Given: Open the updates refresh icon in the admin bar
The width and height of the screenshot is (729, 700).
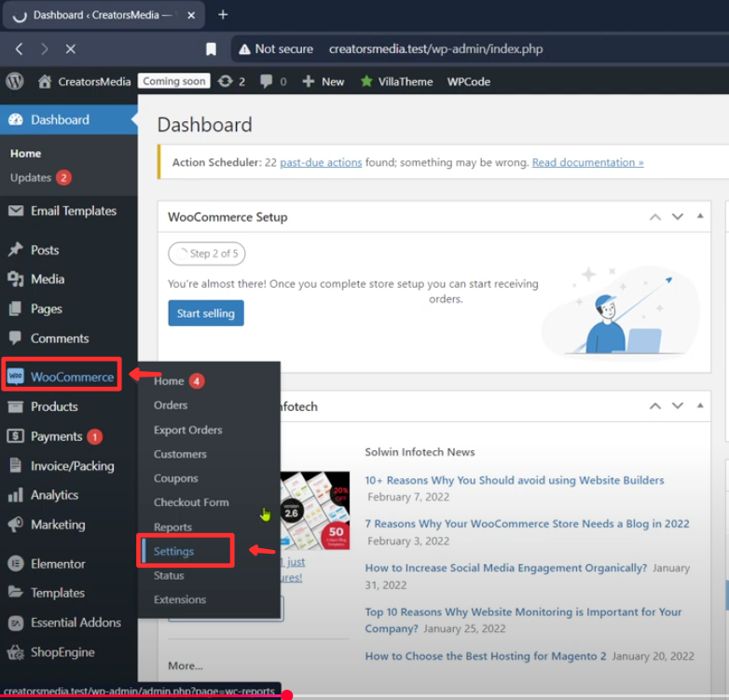Looking at the screenshot, I should coord(226,81).
